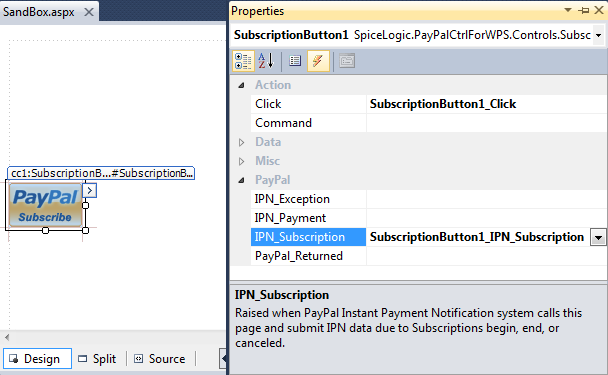Expand the Misc category
The height and width of the screenshot is (375, 608).
pos(241,161)
